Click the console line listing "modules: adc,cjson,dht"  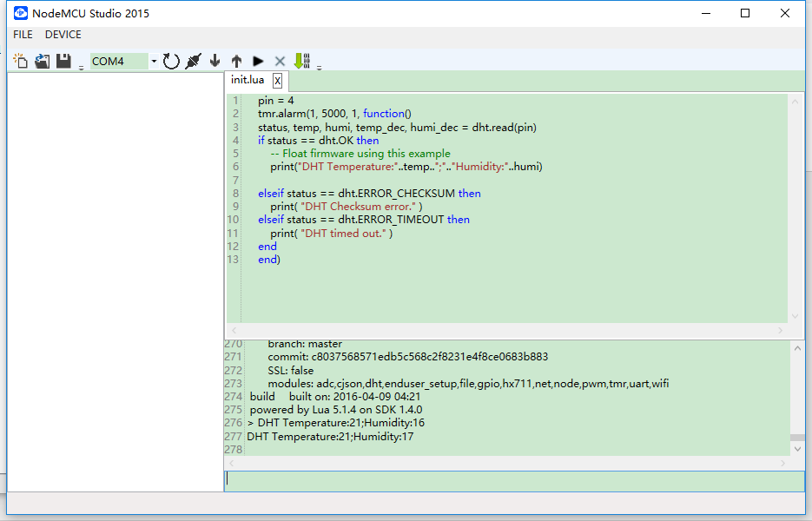tap(468, 384)
